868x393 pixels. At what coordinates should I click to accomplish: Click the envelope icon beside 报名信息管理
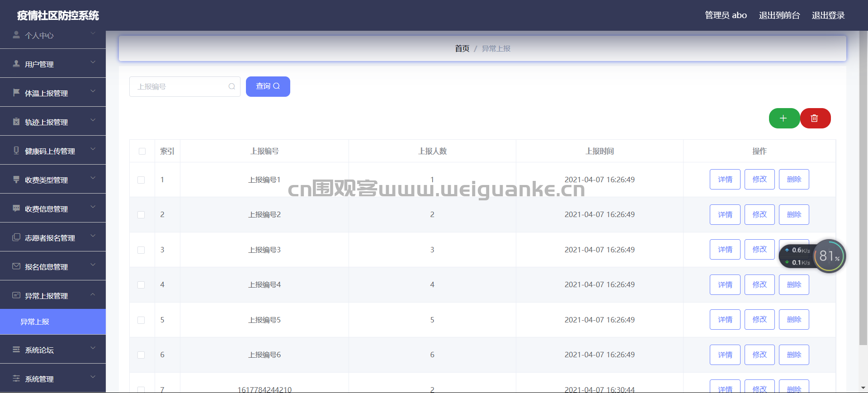click(16, 266)
